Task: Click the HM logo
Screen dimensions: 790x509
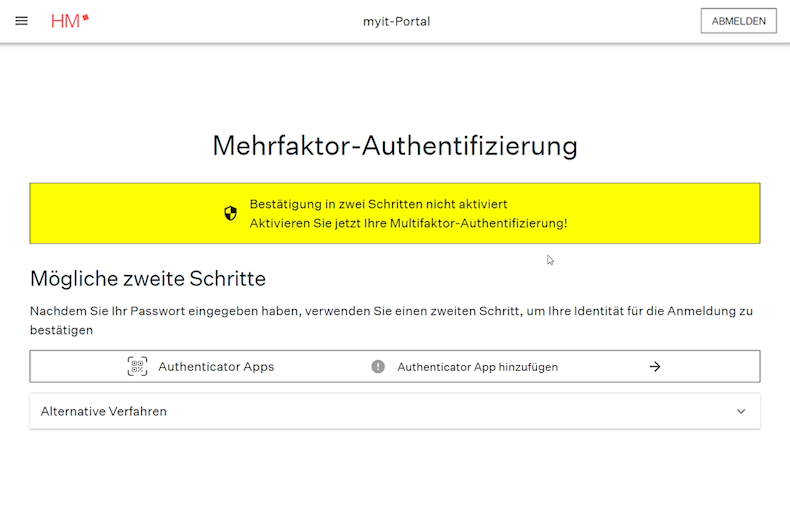Action: pos(69,21)
